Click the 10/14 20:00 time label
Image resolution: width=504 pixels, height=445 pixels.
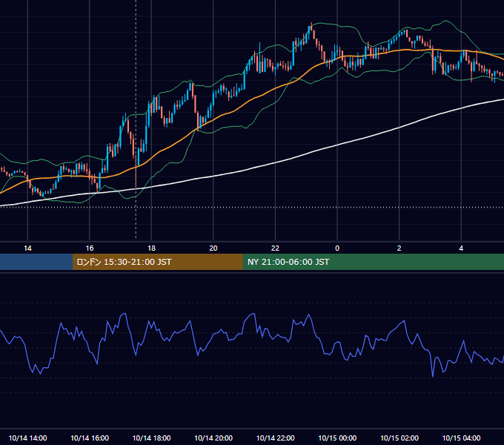(x=213, y=438)
